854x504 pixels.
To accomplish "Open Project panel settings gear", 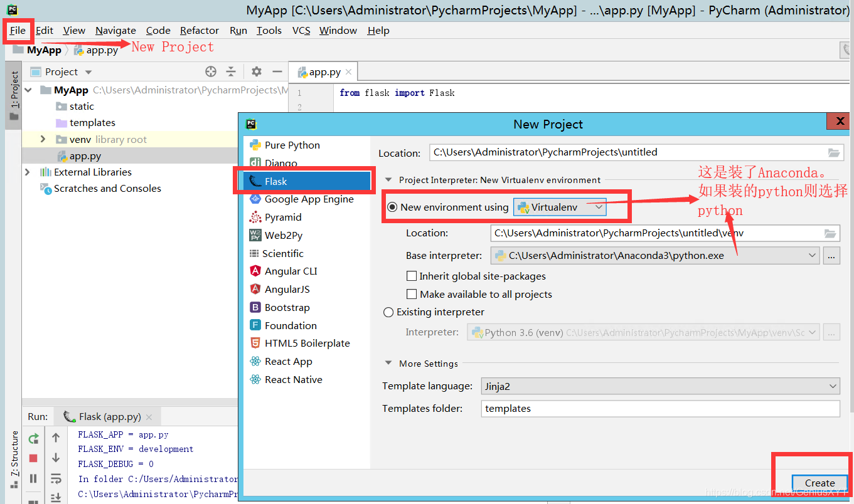I will [x=257, y=71].
